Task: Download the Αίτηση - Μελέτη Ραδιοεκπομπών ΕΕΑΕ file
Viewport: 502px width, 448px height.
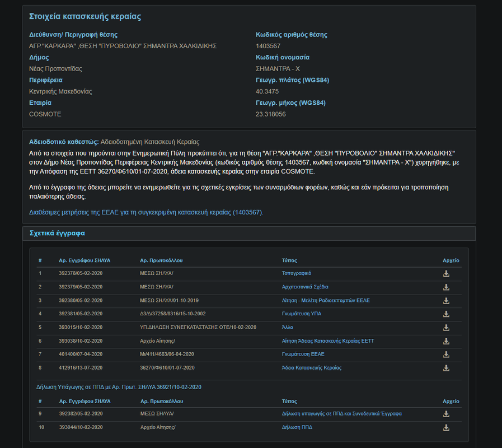Action: coord(446,301)
